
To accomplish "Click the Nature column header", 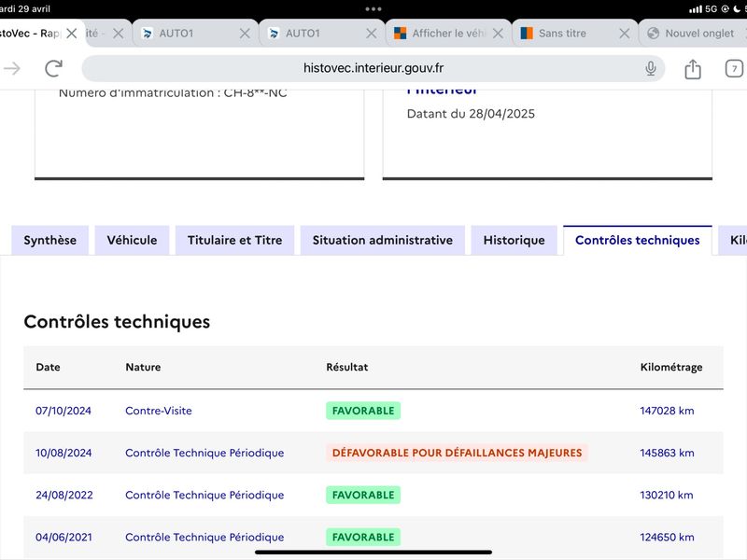I will (x=143, y=367).
